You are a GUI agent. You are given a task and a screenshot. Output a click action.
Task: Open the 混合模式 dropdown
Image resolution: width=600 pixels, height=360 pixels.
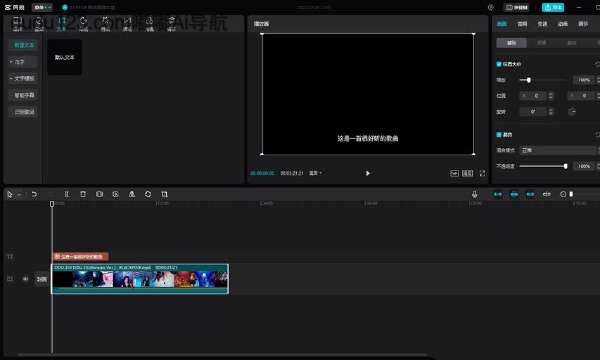pos(559,150)
